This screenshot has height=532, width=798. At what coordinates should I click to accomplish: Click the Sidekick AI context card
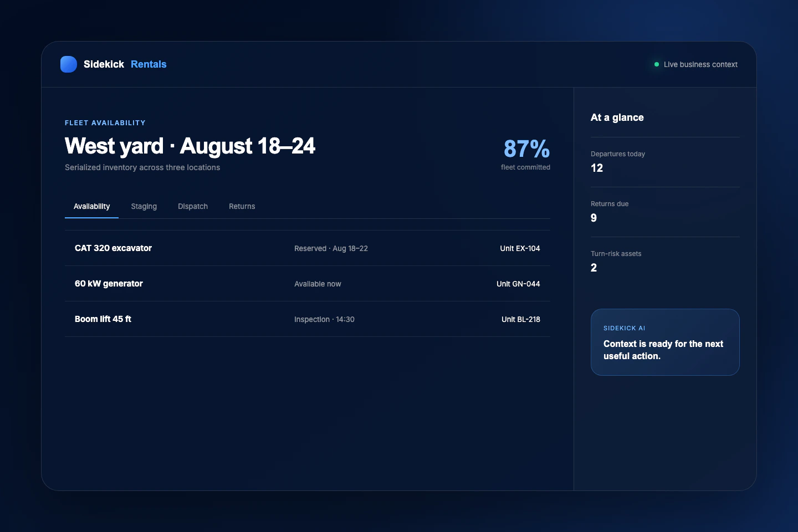point(665,342)
